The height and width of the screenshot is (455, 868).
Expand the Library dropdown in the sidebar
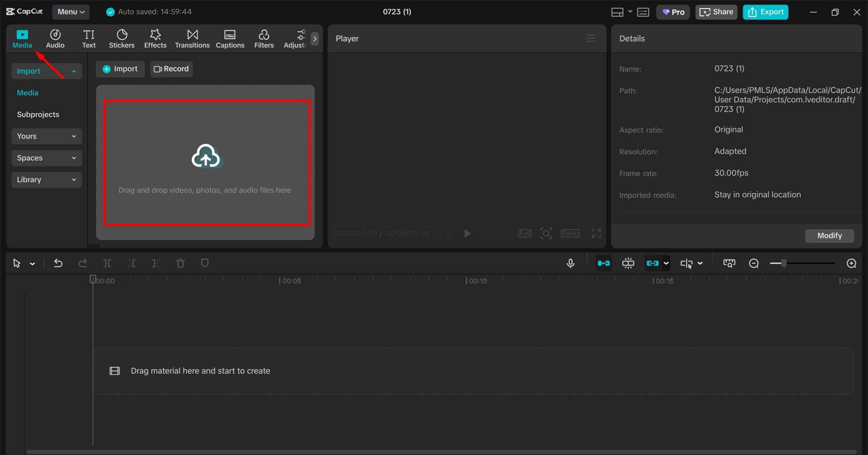pos(46,180)
